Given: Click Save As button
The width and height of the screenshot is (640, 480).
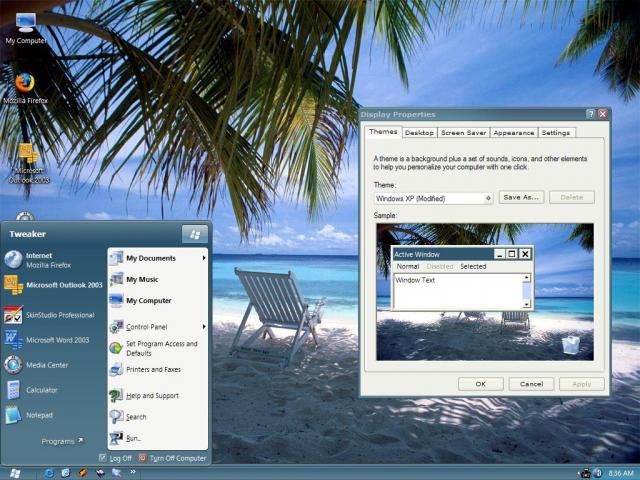Looking at the screenshot, I should pos(521,198).
